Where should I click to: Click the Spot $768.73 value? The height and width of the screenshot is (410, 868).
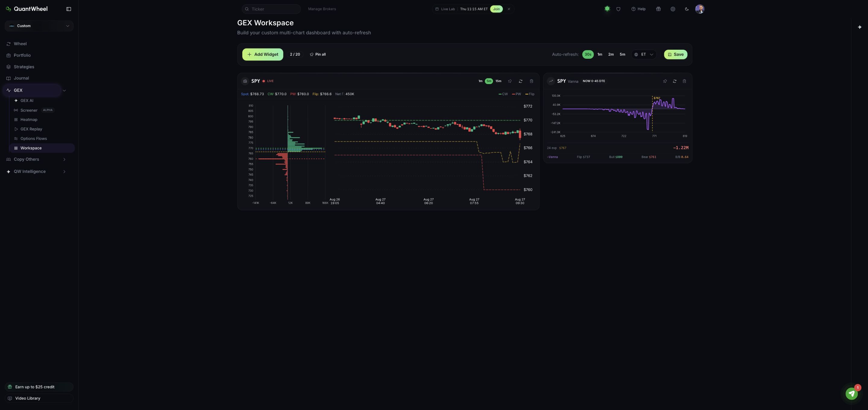(257, 94)
